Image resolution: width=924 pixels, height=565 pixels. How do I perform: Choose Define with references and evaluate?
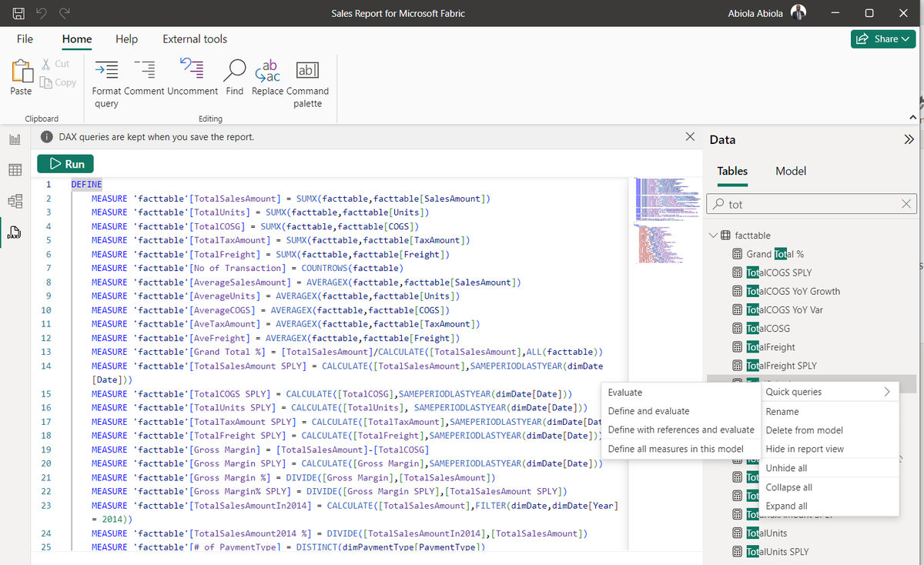click(680, 430)
